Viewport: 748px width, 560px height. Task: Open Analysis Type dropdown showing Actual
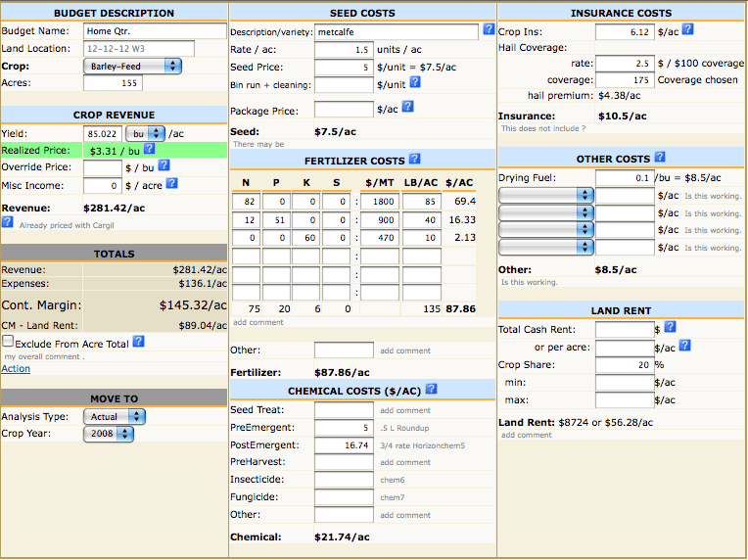[115, 417]
